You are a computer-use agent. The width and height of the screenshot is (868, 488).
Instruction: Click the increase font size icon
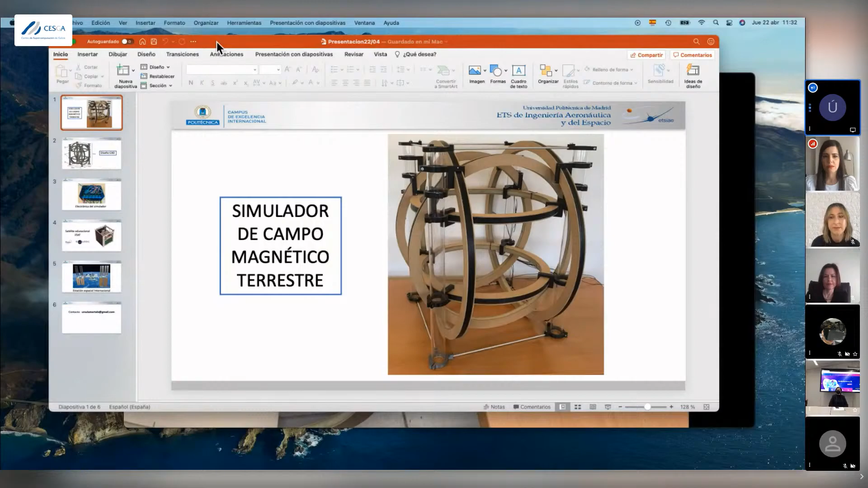coord(287,70)
